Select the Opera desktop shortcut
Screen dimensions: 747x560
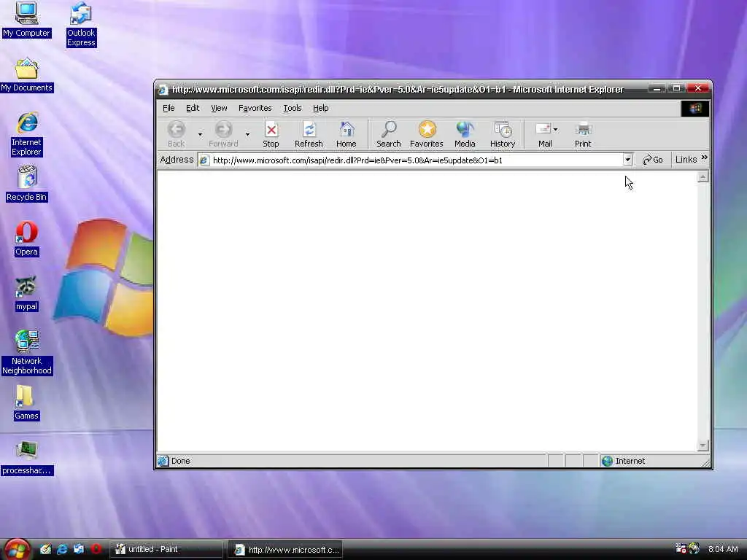pyautogui.click(x=26, y=239)
